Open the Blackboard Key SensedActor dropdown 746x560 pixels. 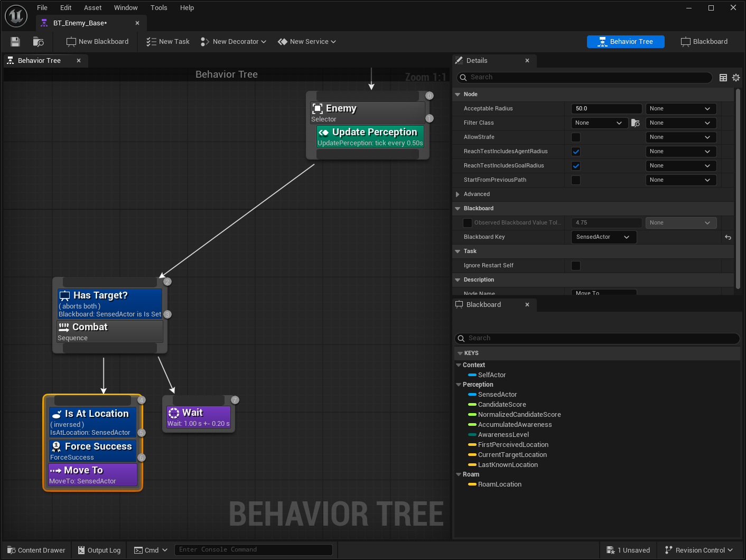pos(603,237)
